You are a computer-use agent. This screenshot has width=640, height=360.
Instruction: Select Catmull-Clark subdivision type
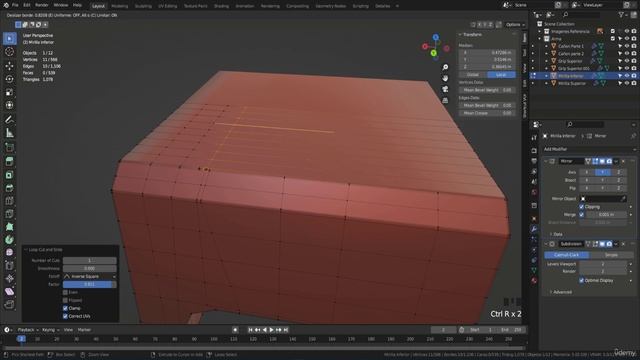pos(567,255)
